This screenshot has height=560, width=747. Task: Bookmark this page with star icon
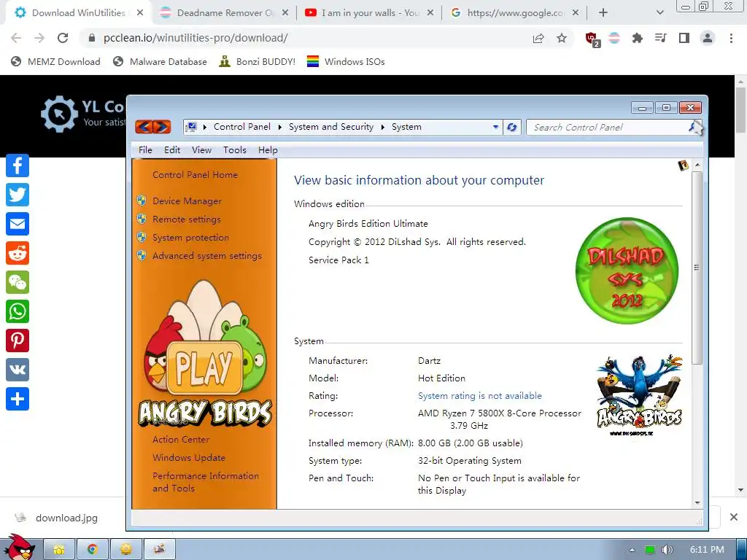562,38
